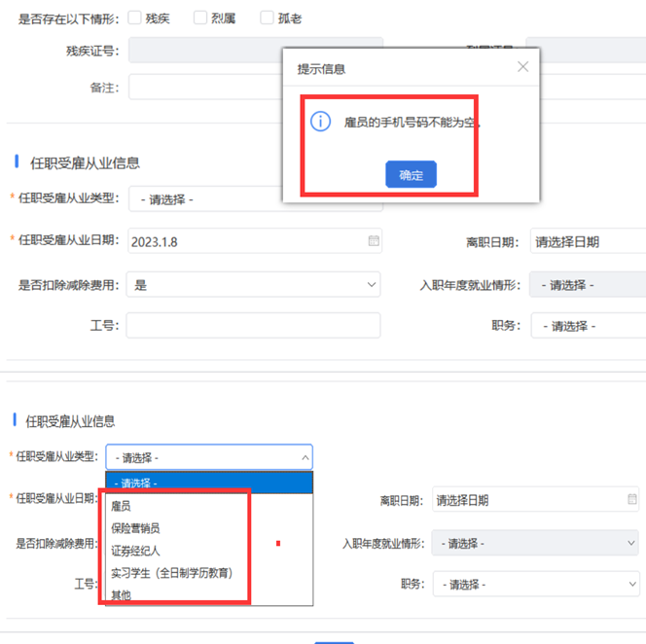Screen dimensions: 646x644
Task: Close the 提示信息 dialog with X
Action: 522,67
